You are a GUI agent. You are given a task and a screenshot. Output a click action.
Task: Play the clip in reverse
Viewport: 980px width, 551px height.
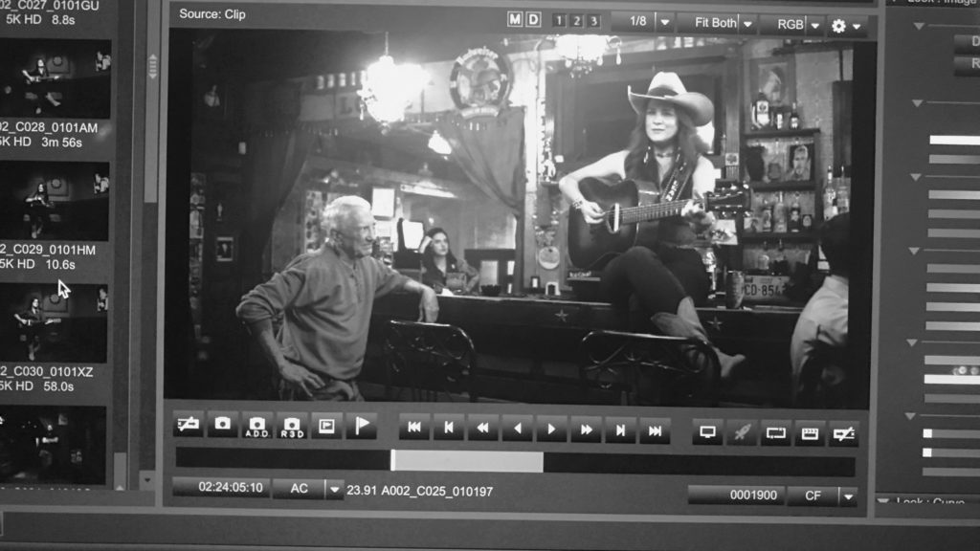tap(517, 430)
